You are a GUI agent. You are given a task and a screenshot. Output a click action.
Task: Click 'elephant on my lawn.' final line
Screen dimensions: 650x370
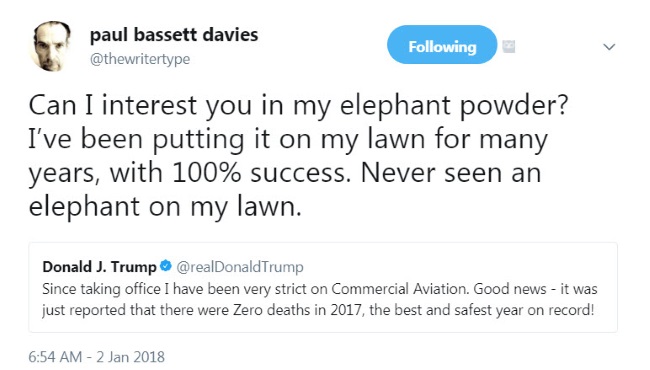165,206
